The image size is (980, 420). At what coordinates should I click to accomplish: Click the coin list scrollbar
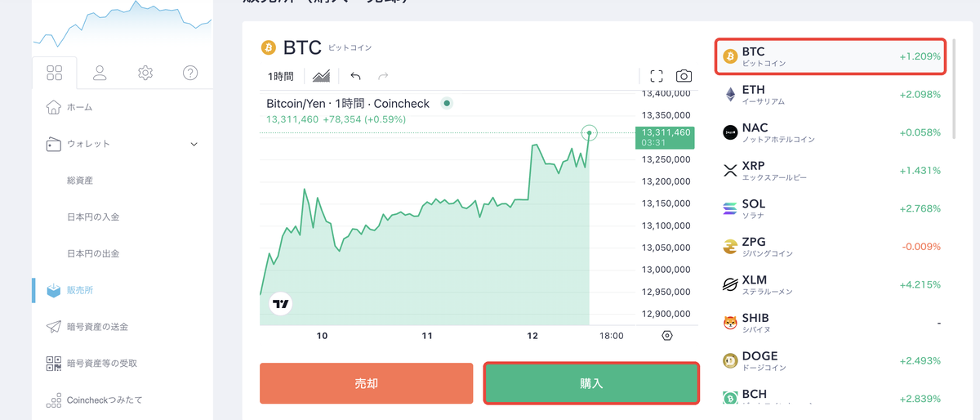954,90
